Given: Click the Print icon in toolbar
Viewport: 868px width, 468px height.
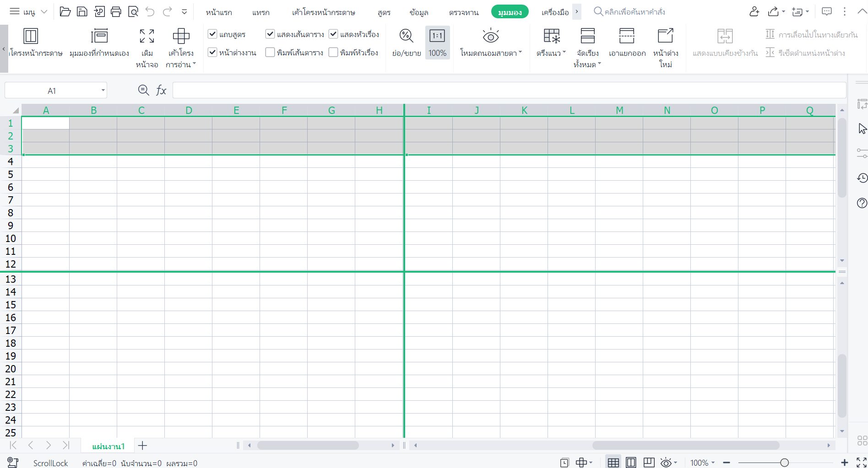Looking at the screenshot, I should (x=116, y=12).
